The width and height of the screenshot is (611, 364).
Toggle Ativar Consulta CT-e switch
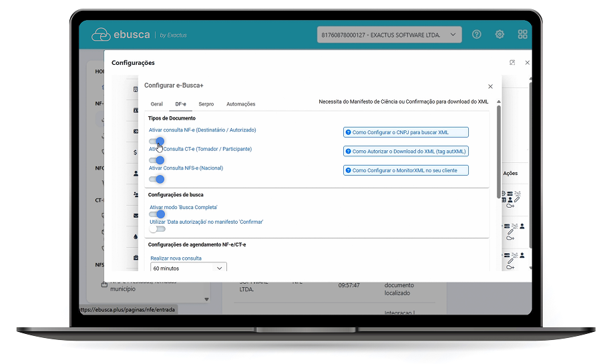[157, 160]
